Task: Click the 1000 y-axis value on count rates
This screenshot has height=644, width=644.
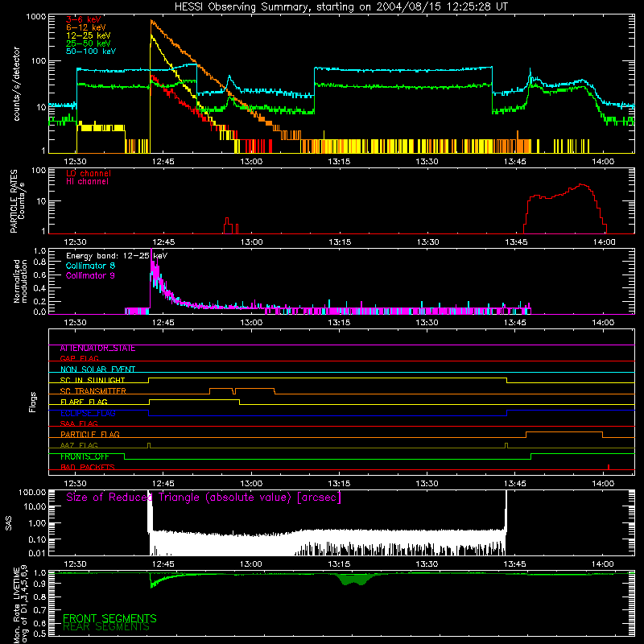Action: (36, 17)
